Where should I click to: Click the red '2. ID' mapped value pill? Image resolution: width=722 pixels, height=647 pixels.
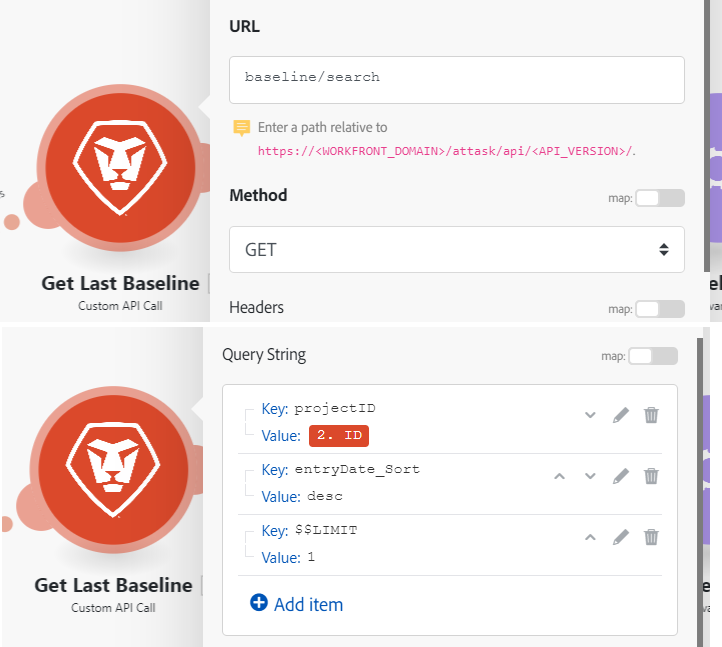[x=339, y=436]
